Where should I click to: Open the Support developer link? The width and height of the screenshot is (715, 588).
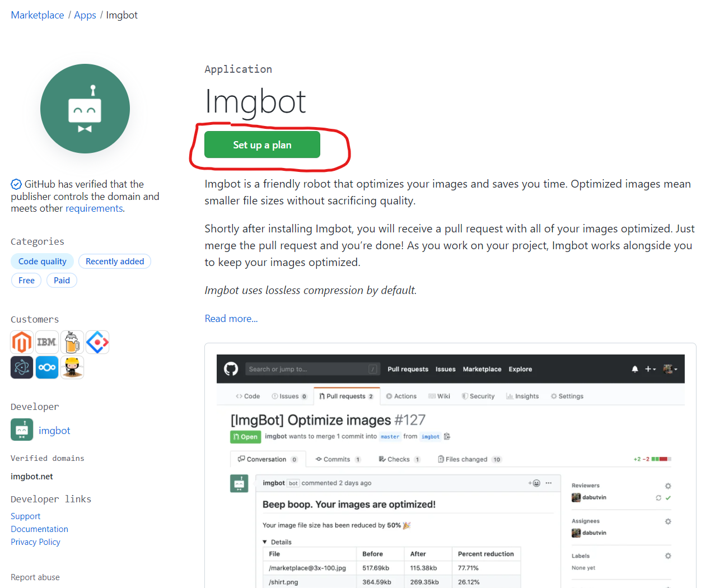tap(25, 516)
